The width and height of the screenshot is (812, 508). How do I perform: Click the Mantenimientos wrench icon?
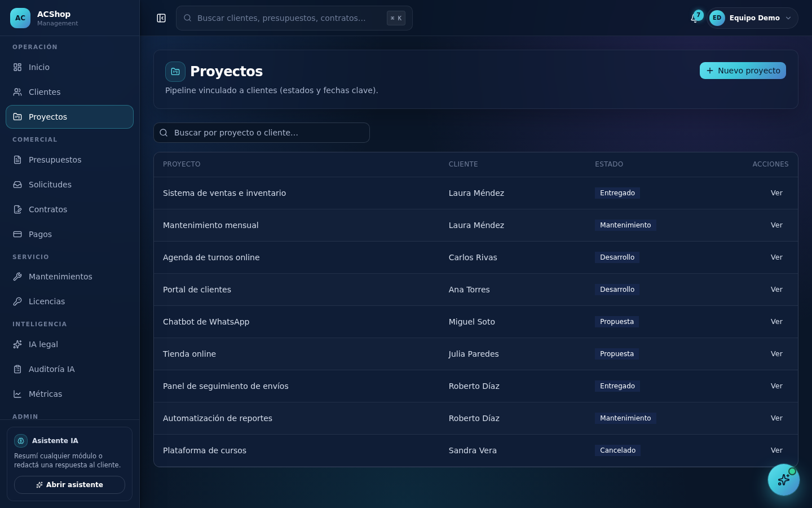click(x=17, y=277)
